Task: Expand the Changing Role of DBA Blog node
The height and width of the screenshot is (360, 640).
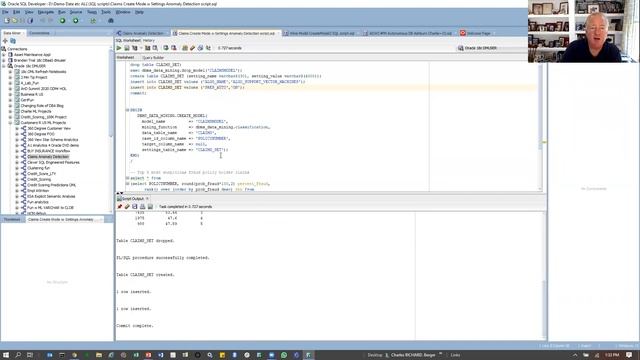Action: (x=10, y=106)
